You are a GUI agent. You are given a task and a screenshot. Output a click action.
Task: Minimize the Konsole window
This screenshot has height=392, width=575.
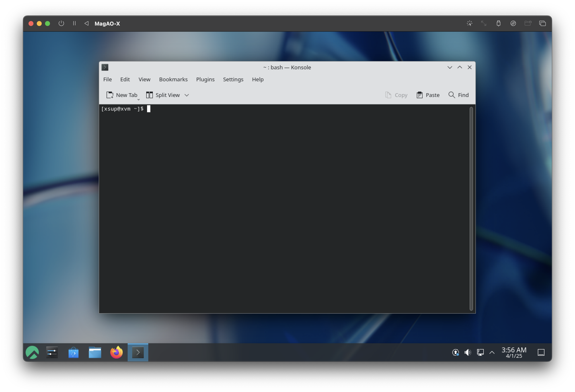[x=450, y=67]
